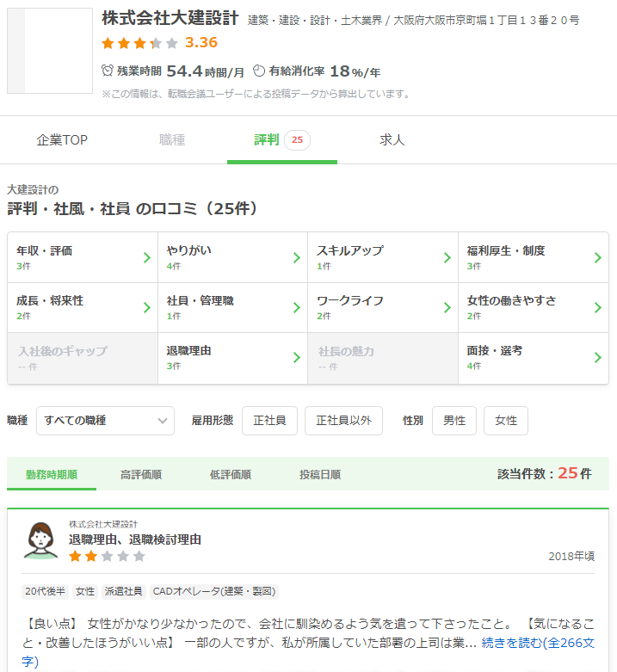Sort reviews by 投稿日順
The width and height of the screenshot is (617, 672).
point(320,474)
